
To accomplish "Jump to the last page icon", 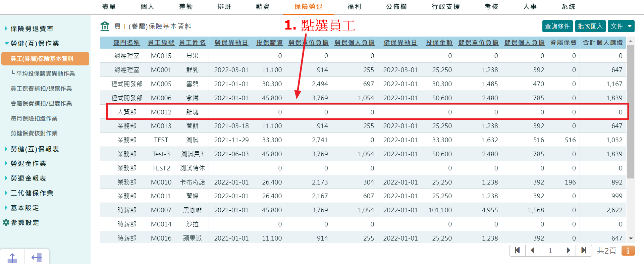I will pos(584,250).
